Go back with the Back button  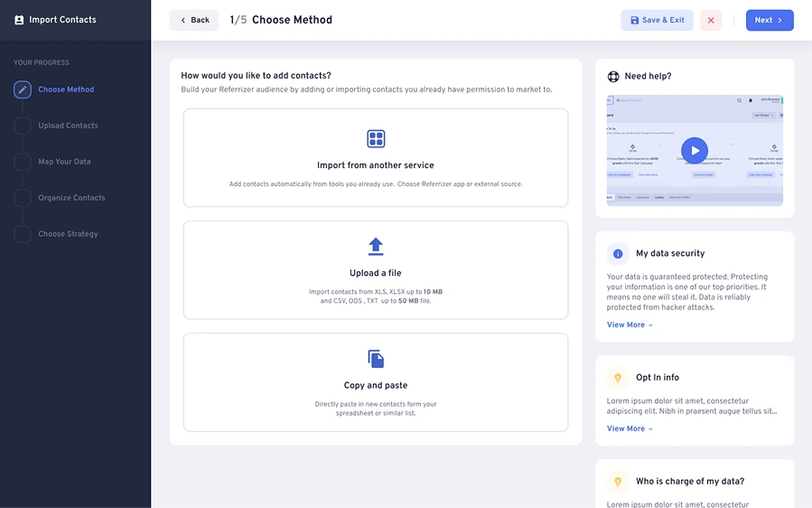click(194, 20)
